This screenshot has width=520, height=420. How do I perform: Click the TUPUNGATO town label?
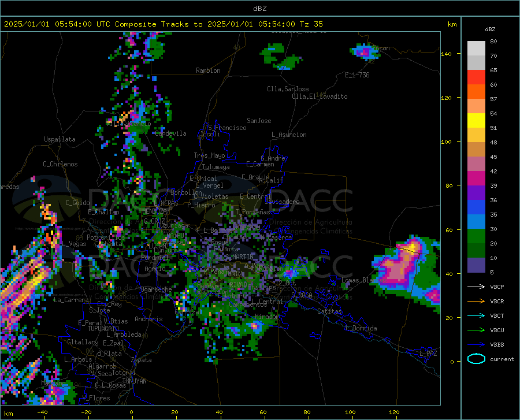(x=103, y=329)
